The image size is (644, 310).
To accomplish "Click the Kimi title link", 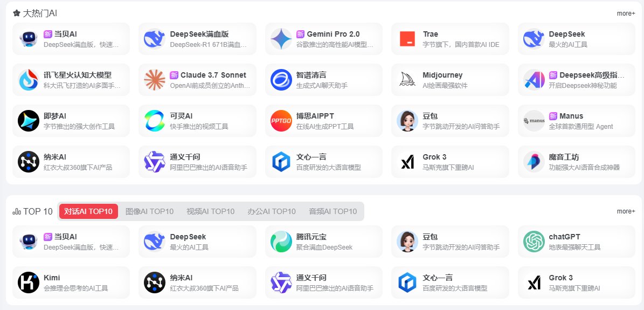I will coord(52,278).
